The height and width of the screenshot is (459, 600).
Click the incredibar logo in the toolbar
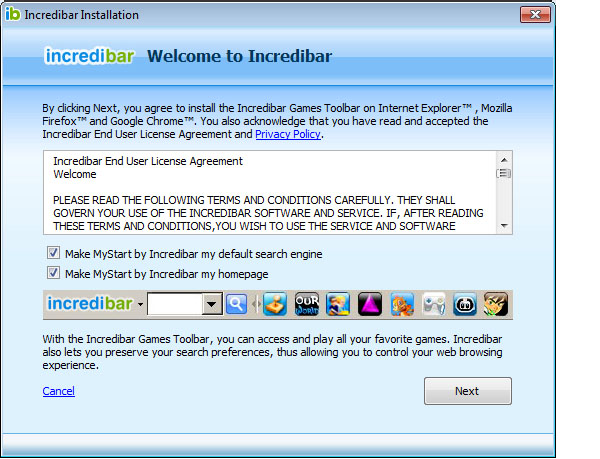pos(90,304)
